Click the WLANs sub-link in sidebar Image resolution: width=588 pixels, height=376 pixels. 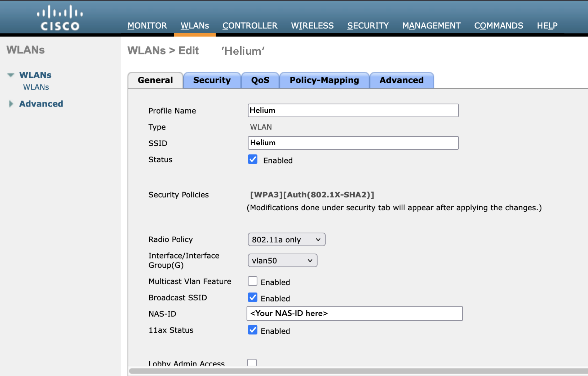(36, 87)
